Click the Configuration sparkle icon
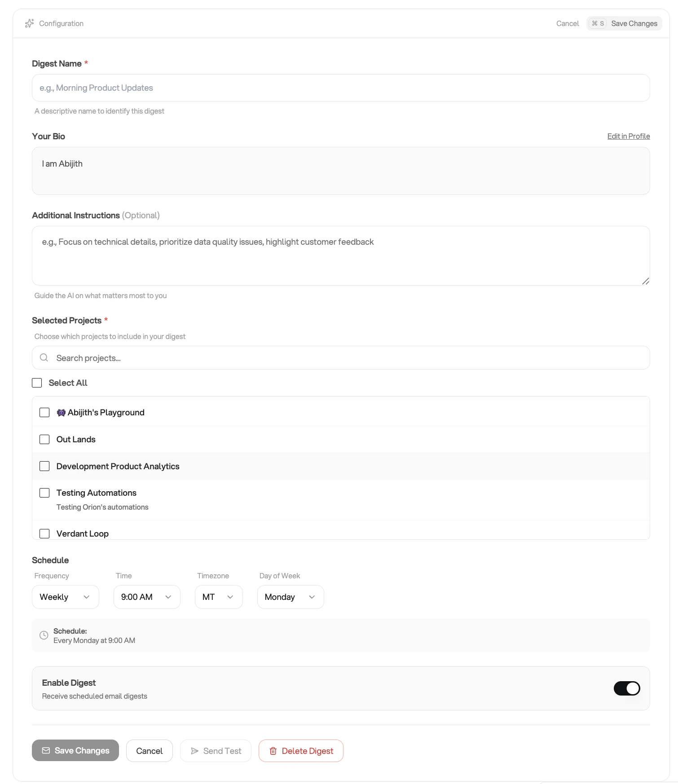 (x=29, y=23)
